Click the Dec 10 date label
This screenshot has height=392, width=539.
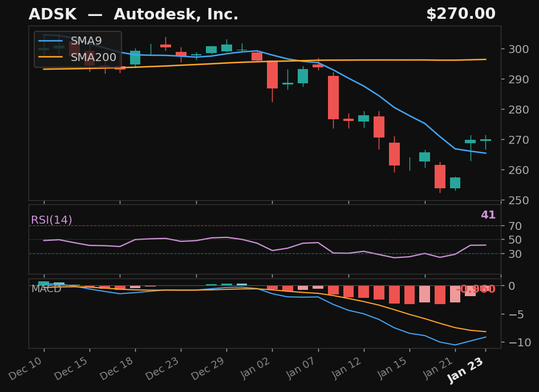click(26, 368)
